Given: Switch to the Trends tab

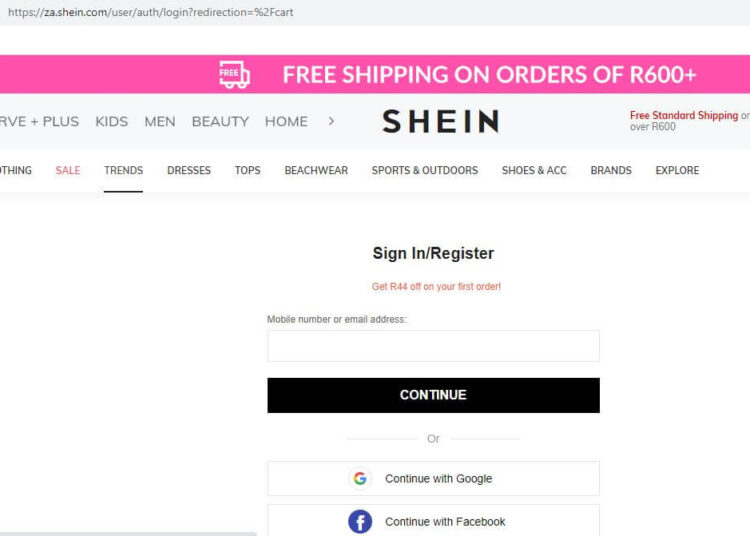Looking at the screenshot, I should (x=124, y=171).
